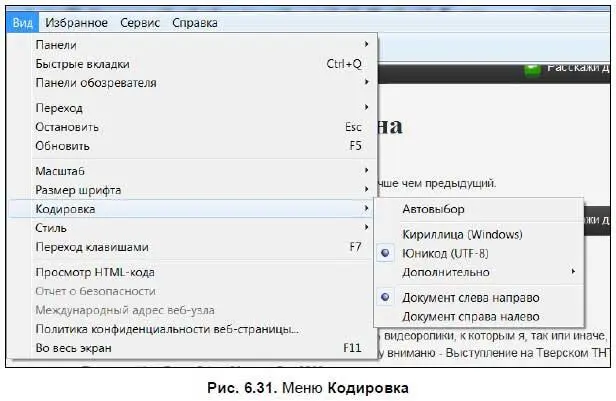The image size is (616, 401).
Task: Expand the Панели обозревателя submenu
Action: pyautogui.click(x=96, y=83)
